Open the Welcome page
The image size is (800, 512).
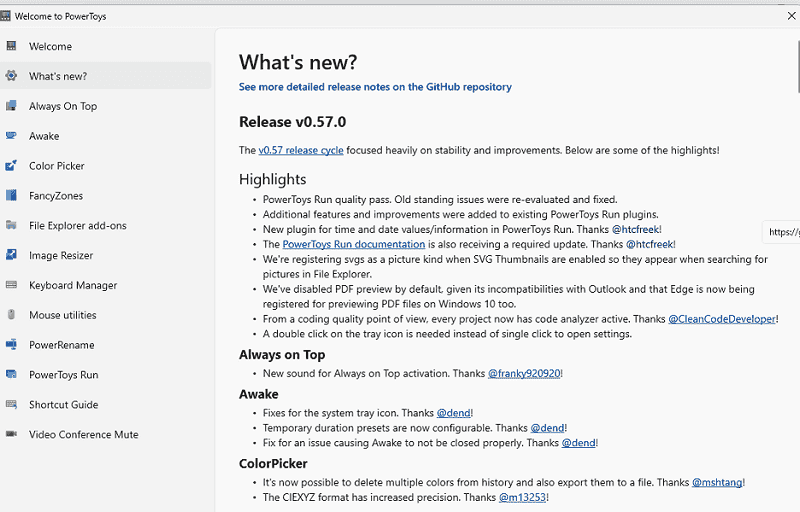click(106, 46)
